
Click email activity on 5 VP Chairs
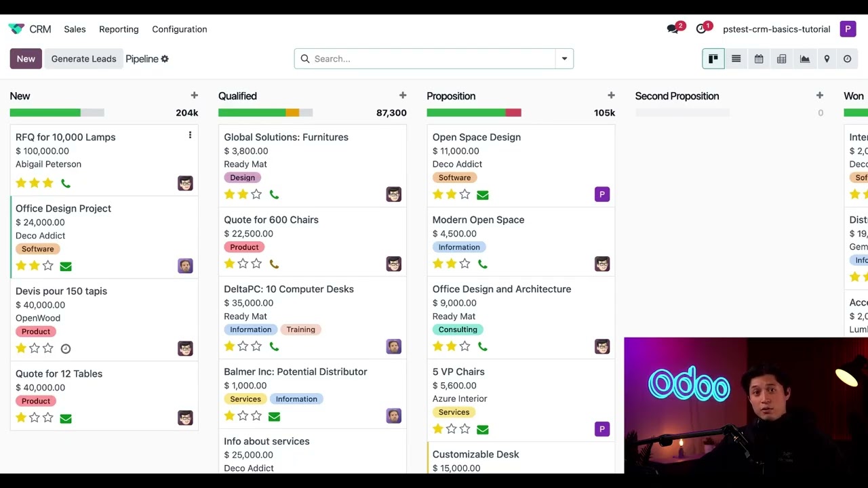(482, 429)
